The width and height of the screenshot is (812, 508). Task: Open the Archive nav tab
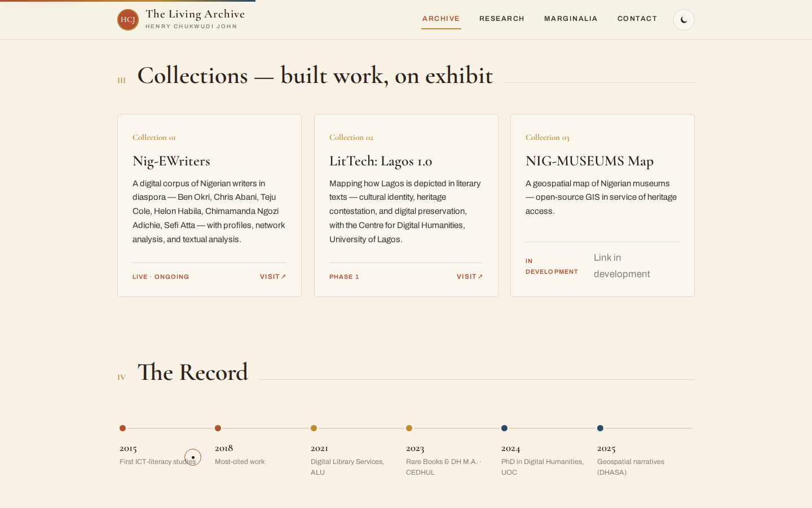(x=441, y=19)
